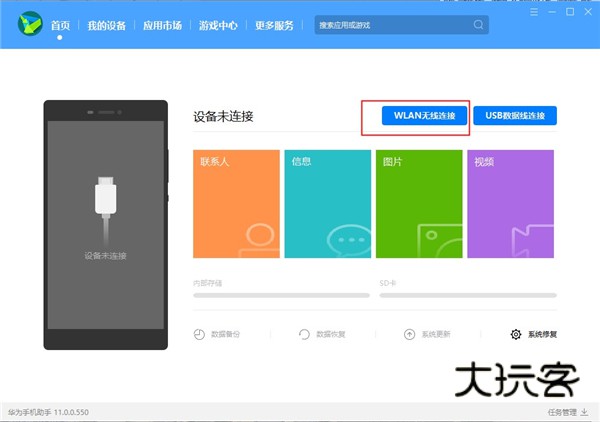Click the search apps or games field

point(390,25)
